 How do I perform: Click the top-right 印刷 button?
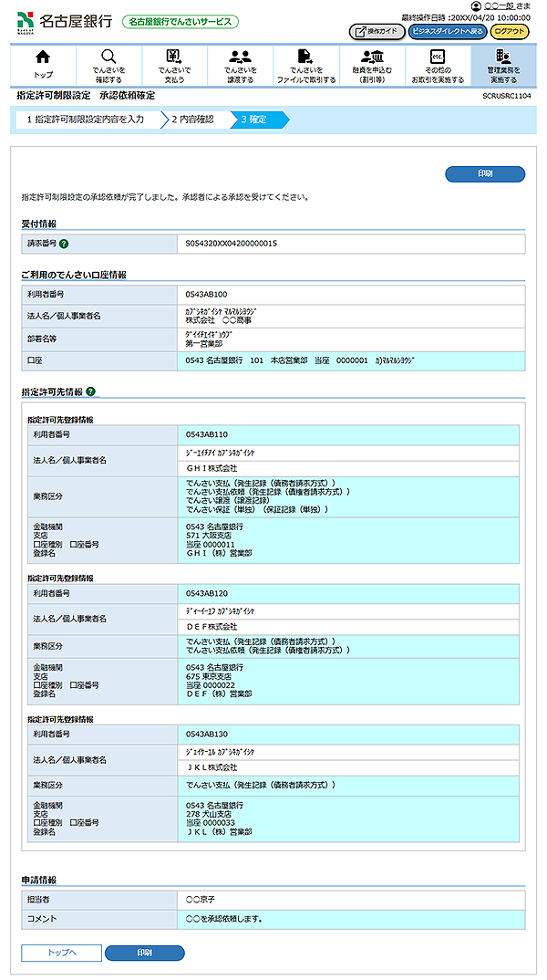click(x=485, y=174)
